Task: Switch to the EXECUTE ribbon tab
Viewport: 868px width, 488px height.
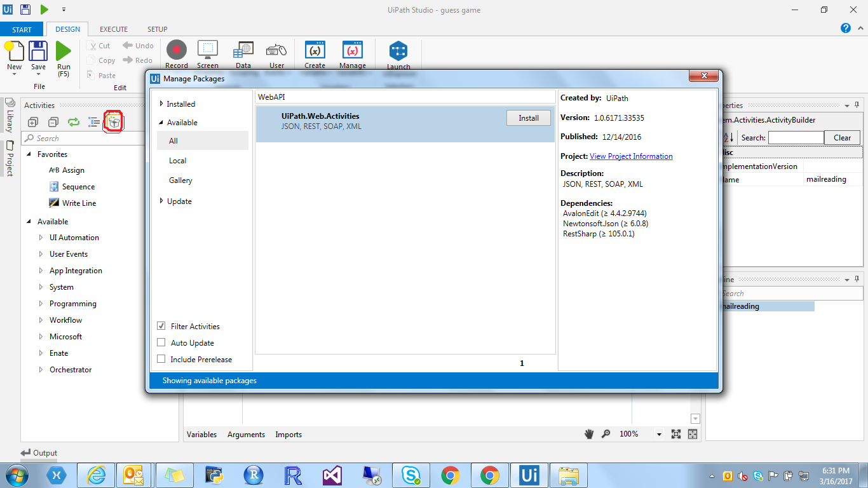Action: (113, 29)
